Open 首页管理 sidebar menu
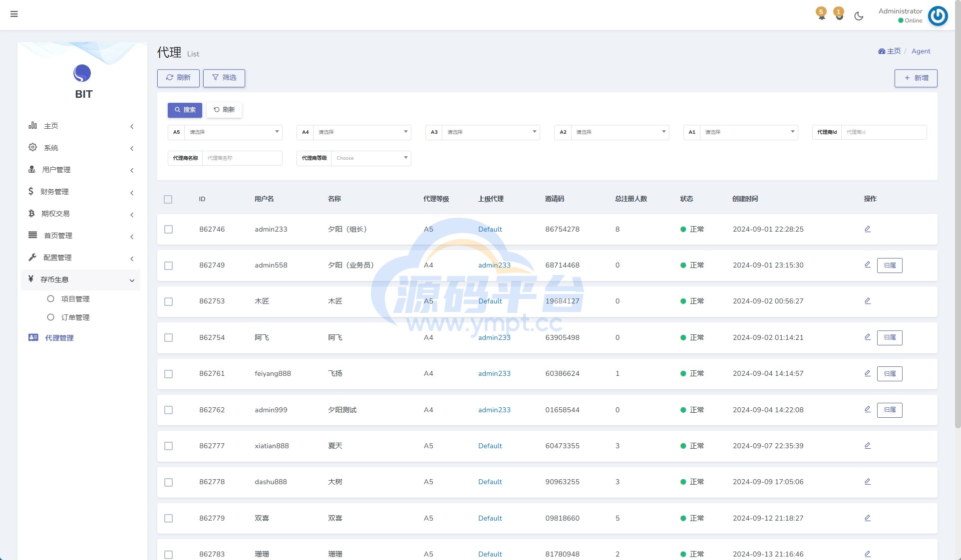 (81, 236)
